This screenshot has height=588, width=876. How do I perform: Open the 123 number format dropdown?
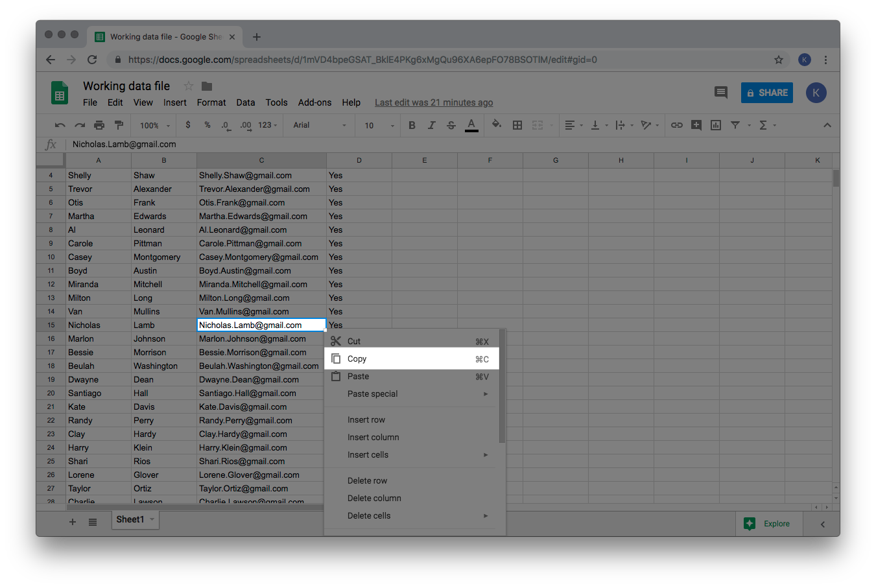[x=268, y=125]
